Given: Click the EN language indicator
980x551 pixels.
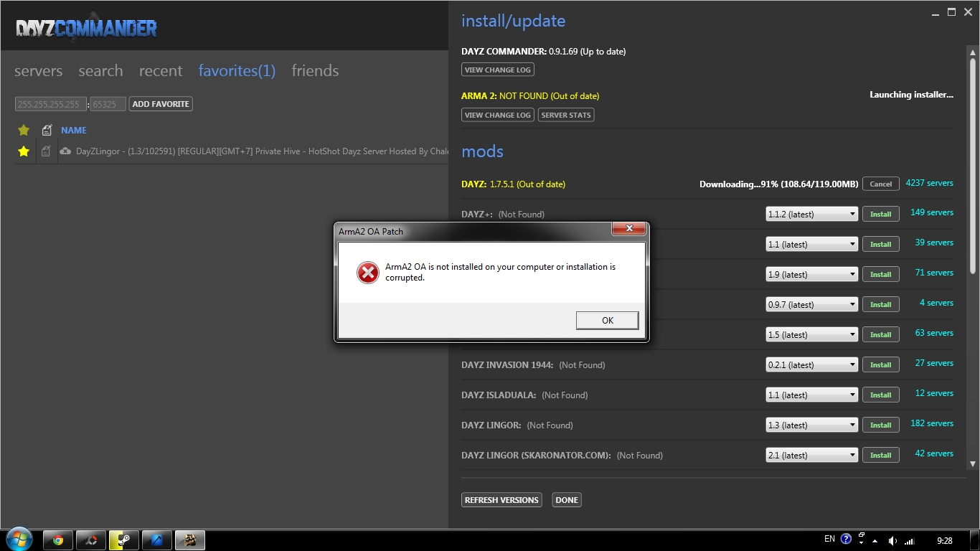Looking at the screenshot, I should 829,540.
